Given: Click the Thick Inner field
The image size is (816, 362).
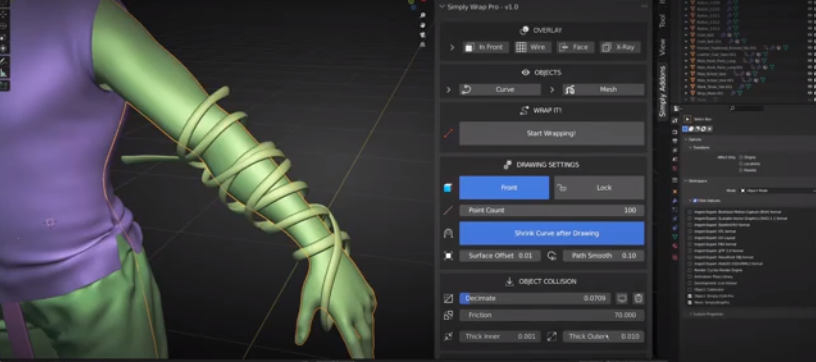Looking at the screenshot, I should pos(500,337).
